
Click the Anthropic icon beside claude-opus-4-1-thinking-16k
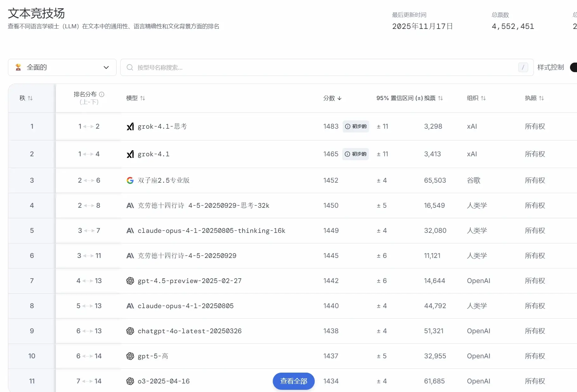(130, 231)
